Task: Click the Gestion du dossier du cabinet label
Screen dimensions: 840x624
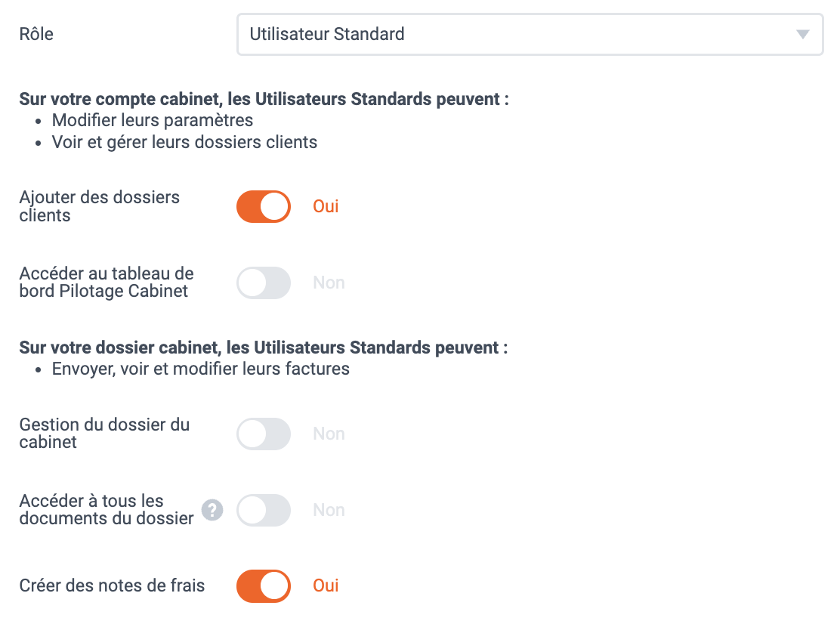Action: coord(104,434)
